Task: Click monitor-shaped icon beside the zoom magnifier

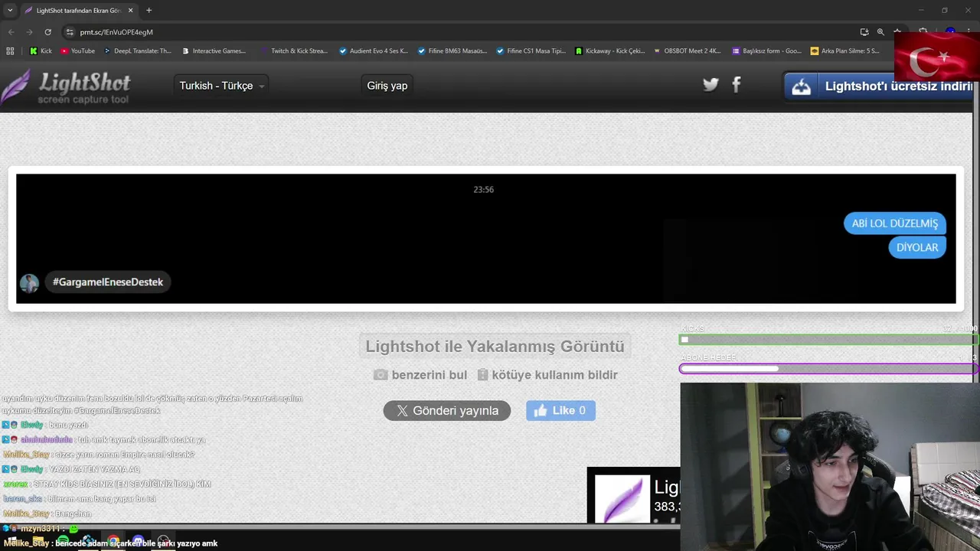Action: (864, 32)
